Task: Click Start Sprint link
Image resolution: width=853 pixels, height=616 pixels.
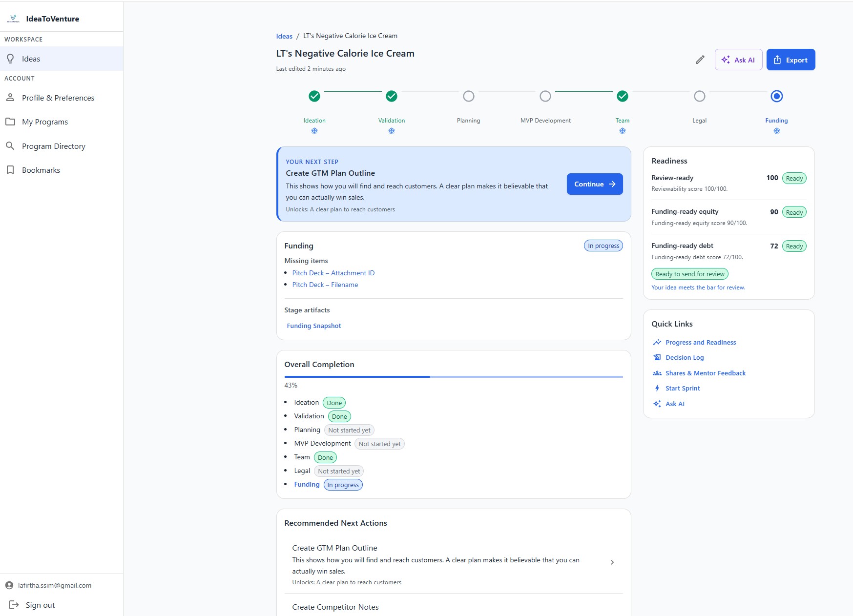Action: coord(683,388)
